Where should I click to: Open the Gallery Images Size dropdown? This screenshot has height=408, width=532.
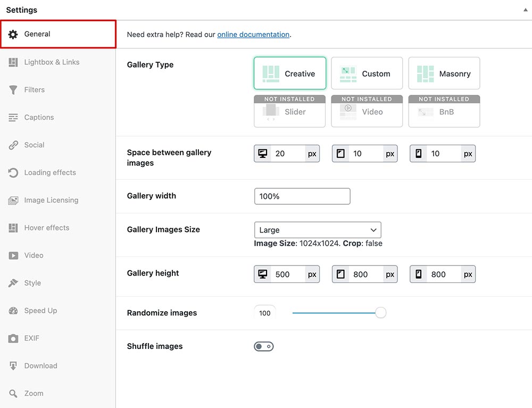click(x=318, y=230)
